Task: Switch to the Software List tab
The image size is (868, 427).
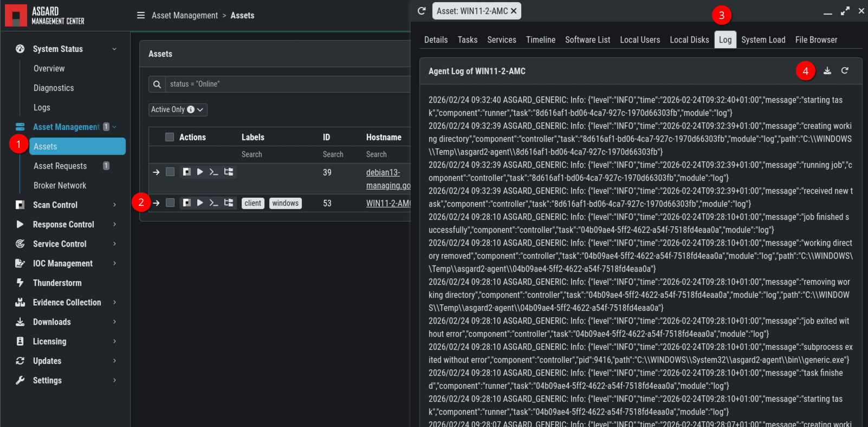Action: click(x=587, y=40)
